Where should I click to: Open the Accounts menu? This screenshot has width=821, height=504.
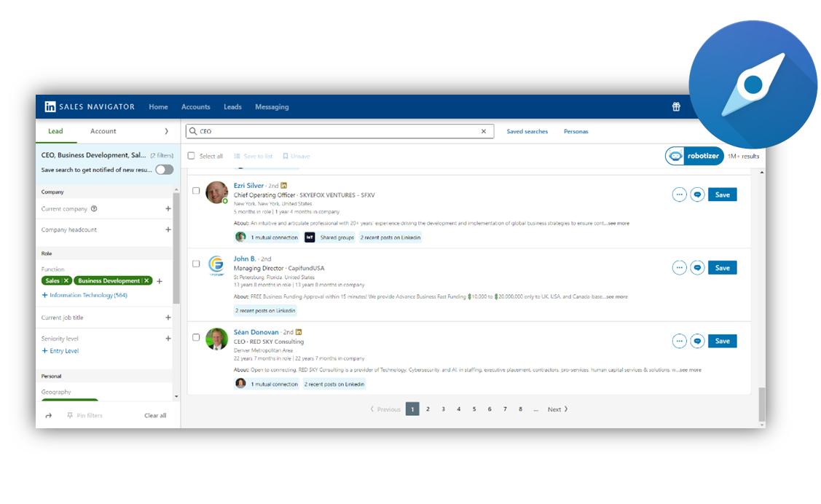point(196,107)
